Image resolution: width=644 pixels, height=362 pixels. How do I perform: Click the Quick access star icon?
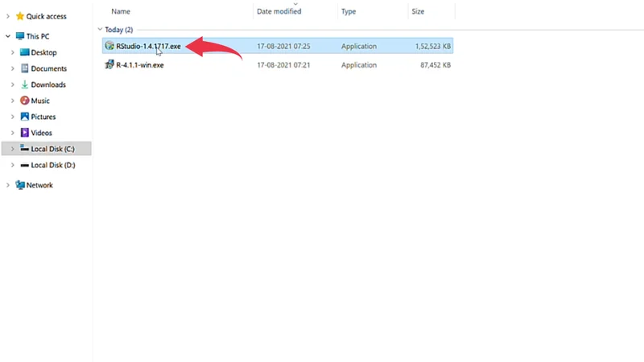tap(19, 16)
